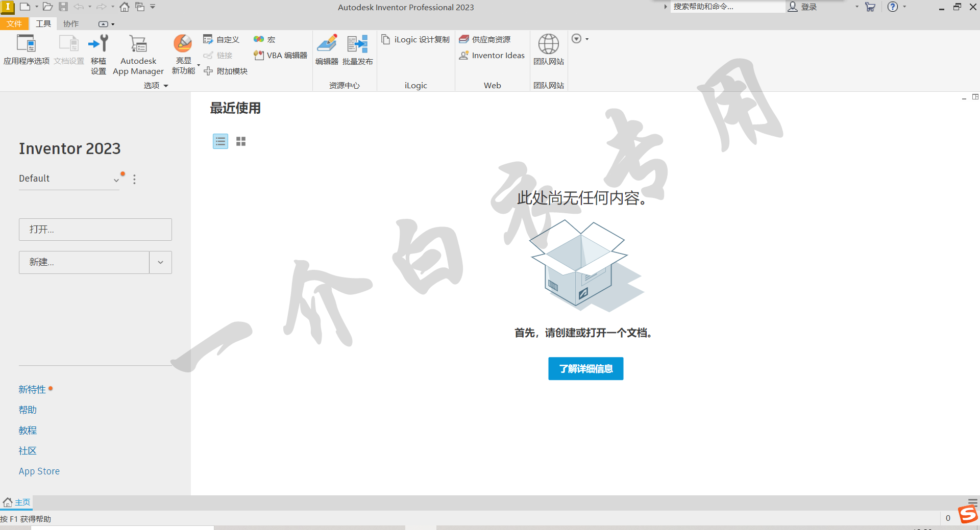980x530 pixels.
Task: Open iLogic 设计复制 tool
Action: point(416,39)
